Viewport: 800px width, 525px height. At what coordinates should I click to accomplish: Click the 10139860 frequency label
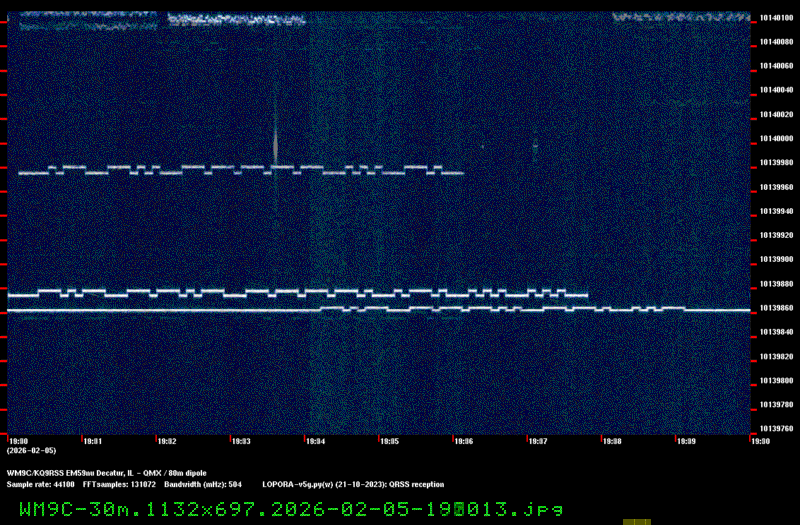click(x=776, y=308)
